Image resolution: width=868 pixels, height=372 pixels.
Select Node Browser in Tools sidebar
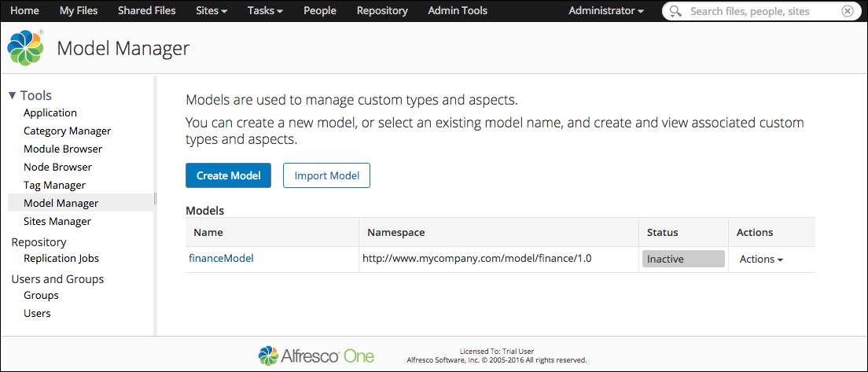click(57, 167)
